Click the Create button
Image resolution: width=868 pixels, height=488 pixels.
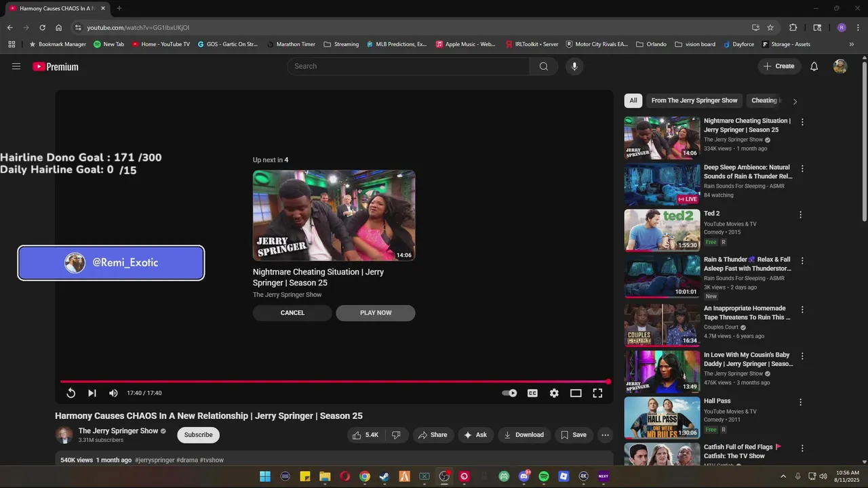(778, 66)
